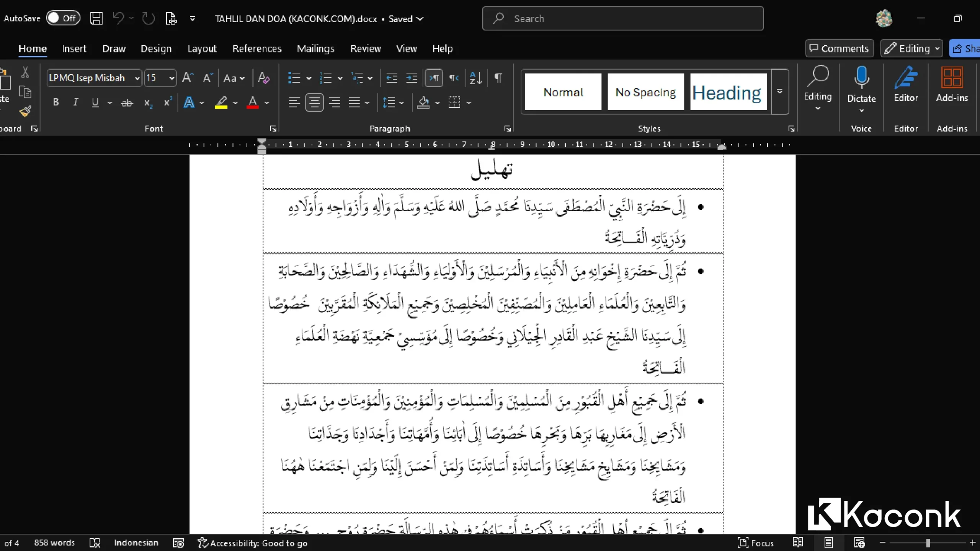
Task: Click the Comments button
Action: pos(839,49)
